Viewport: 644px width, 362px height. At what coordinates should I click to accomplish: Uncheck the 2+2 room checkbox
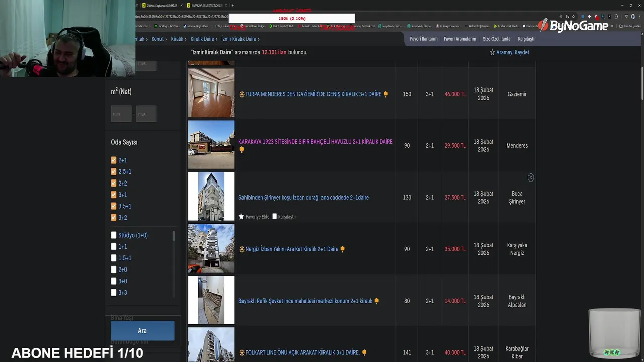pyautogui.click(x=114, y=184)
